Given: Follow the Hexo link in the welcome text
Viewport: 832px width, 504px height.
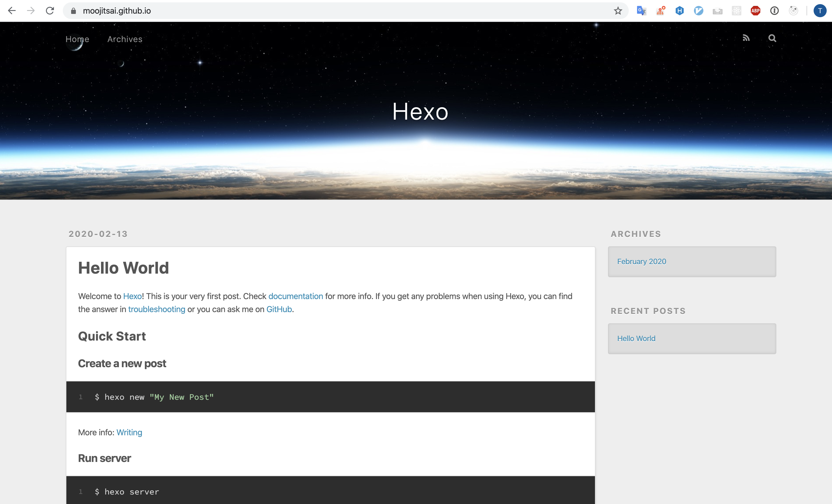Looking at the screenshot, I should (132, 296).
